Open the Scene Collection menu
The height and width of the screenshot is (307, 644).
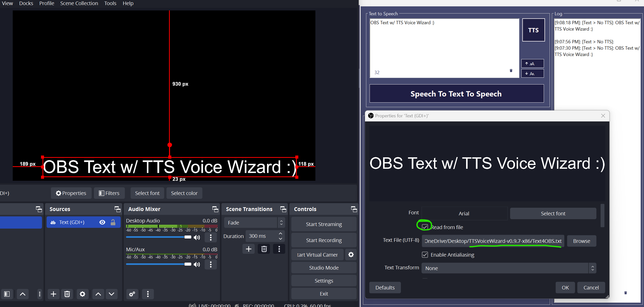[79, 3]
